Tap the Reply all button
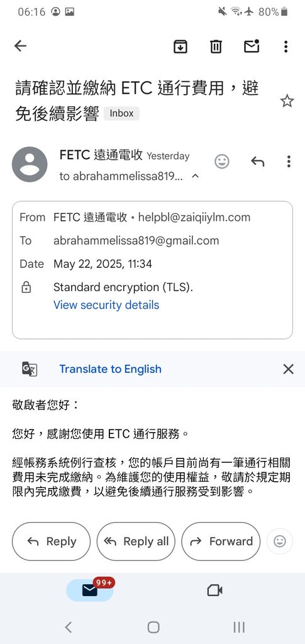Image resolution: width=305 pixels, height=644 pixels. tap(136, 541)
